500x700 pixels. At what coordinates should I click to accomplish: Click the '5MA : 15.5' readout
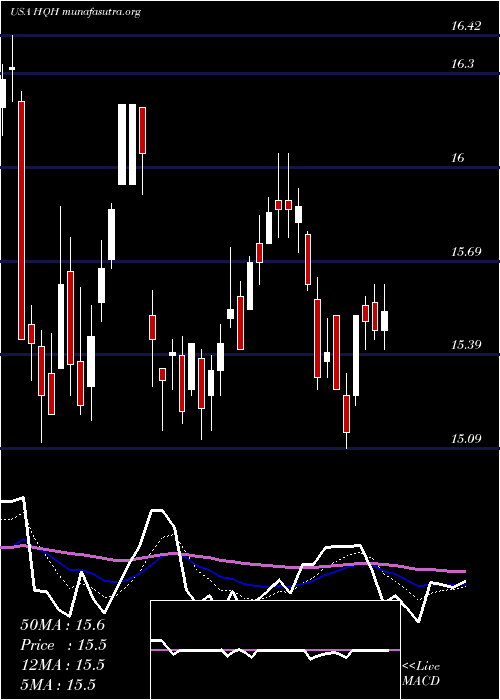(x=58, y=684)
